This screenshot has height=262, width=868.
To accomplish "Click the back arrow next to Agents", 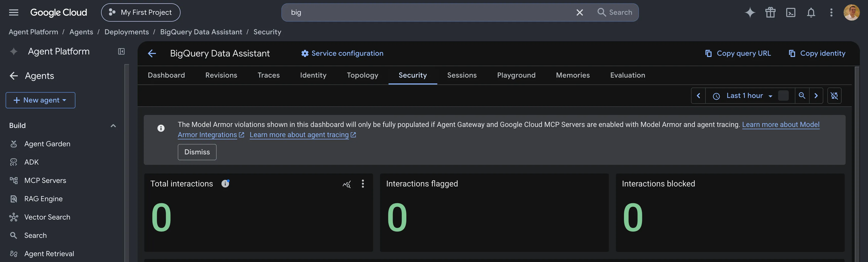I will 14,76.
